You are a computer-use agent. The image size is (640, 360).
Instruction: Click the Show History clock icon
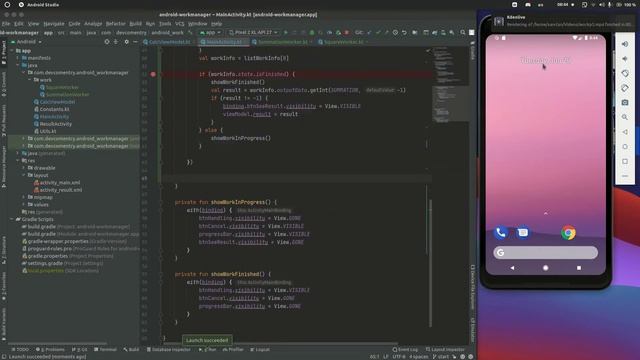(x=395, y=32)
